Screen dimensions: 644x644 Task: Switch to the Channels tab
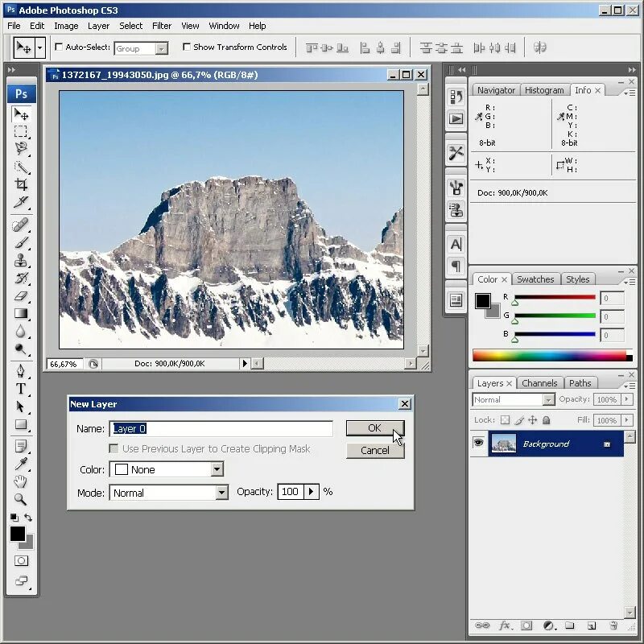539,383
